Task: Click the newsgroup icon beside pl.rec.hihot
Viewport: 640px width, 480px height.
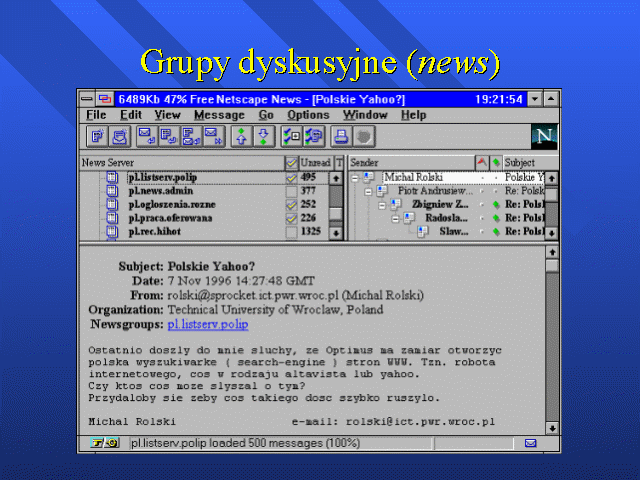Action: 112,231
